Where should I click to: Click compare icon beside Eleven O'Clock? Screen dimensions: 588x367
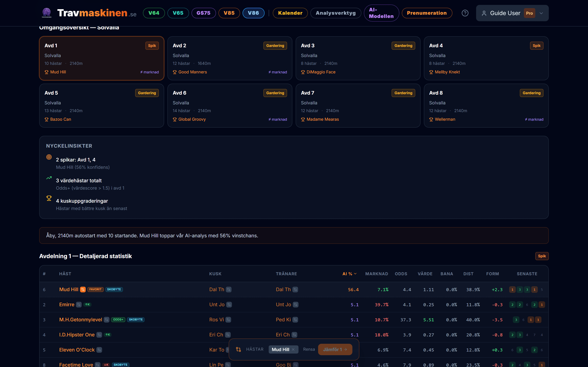click(99, 350)
